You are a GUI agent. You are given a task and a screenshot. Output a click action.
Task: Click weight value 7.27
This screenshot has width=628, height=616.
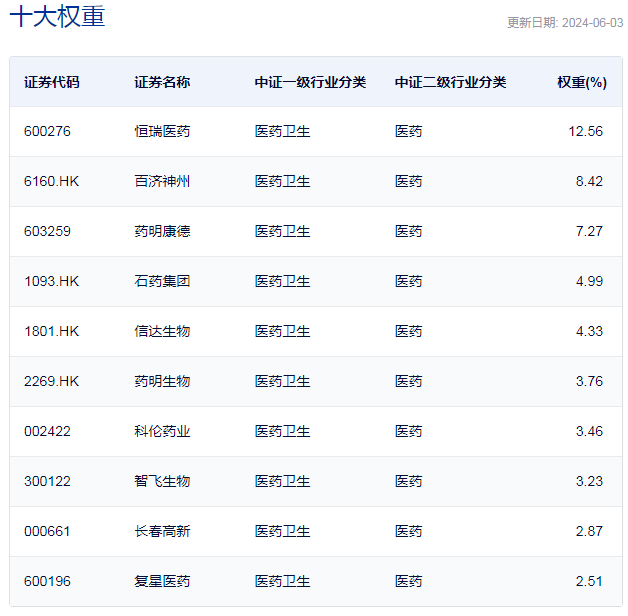[x=589, y=232]
